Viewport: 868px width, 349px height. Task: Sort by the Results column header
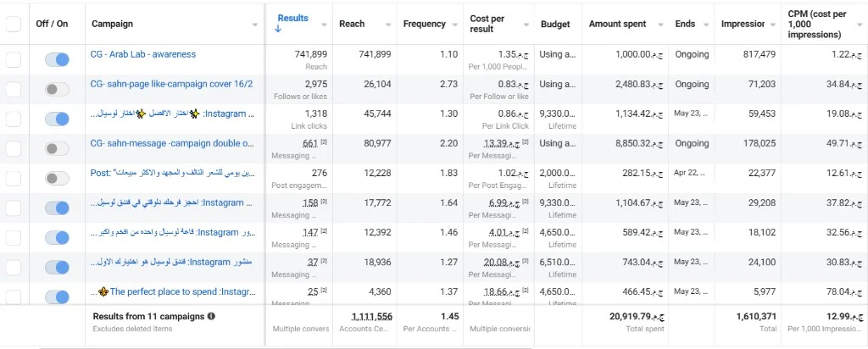pyautogui.click(x=292, y=19)
